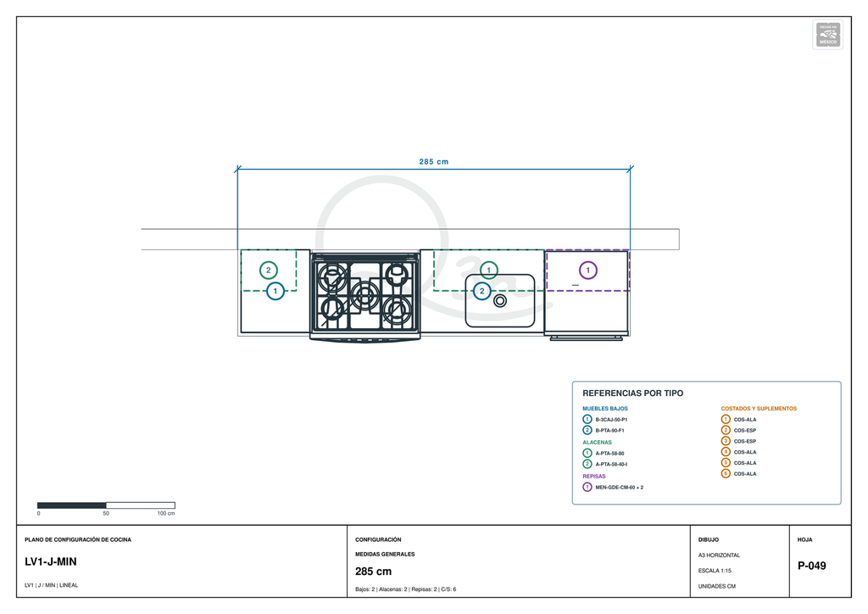Click the MEN-GDE-CM-60 × 2 legend entry

[619, 487]
